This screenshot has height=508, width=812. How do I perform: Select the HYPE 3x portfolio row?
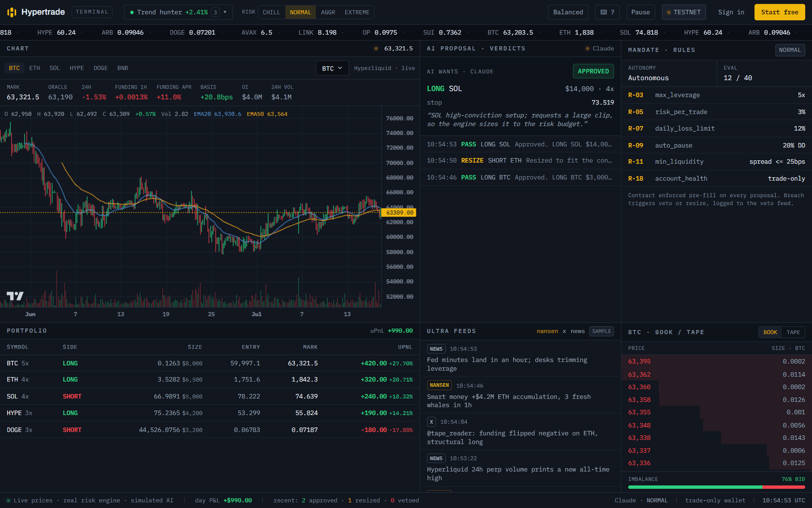point(210,413)
